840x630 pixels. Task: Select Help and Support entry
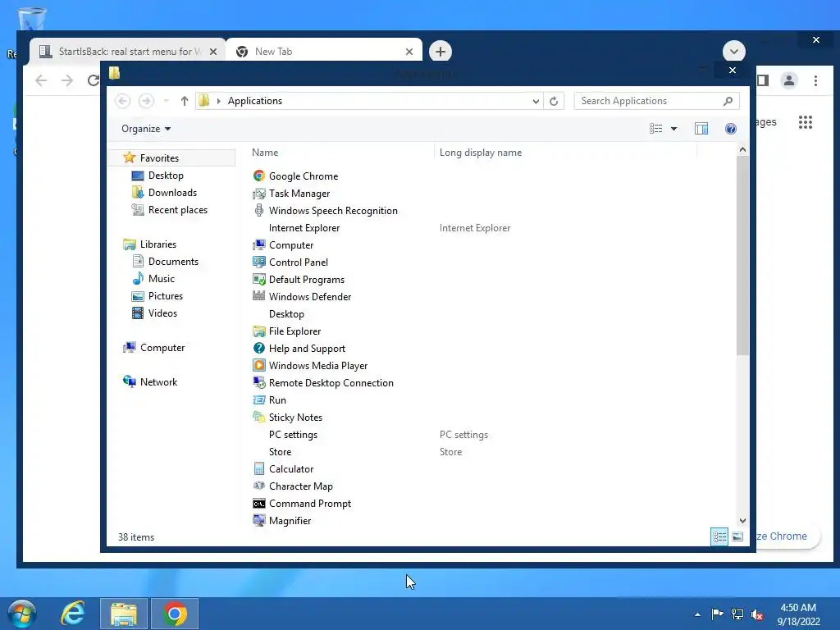click(299, 348)
